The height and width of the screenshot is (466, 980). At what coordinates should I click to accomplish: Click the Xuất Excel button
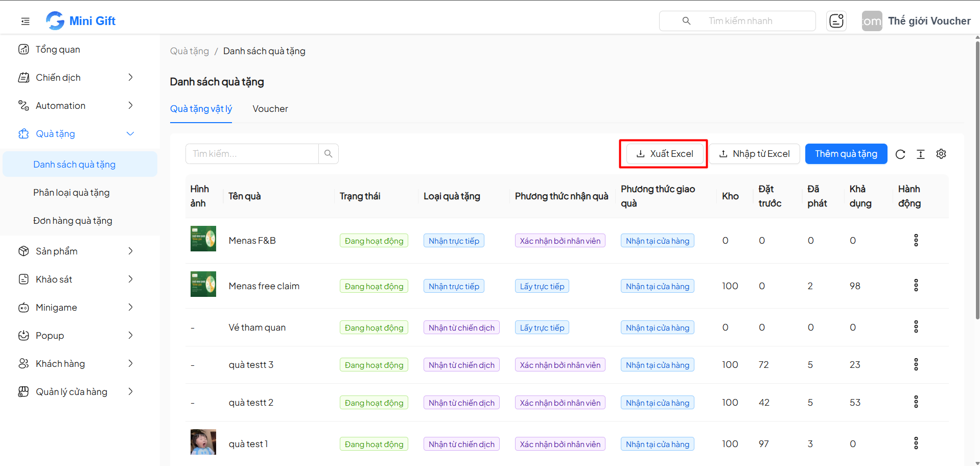pos(665,154)
